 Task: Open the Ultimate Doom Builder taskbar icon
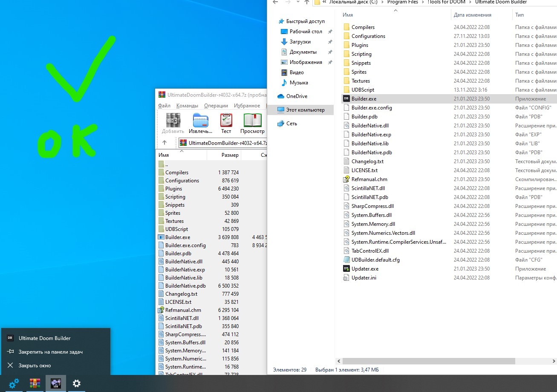(56, 383)
